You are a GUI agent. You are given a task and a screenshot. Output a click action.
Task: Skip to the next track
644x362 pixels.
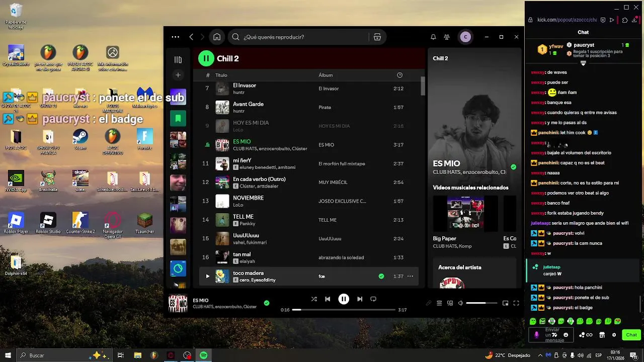(360, 299)
